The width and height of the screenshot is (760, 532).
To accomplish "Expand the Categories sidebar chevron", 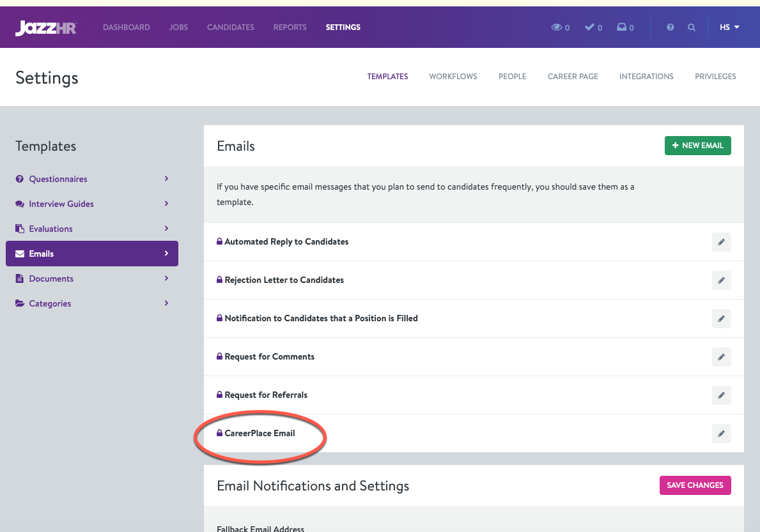I will (166, 303).
